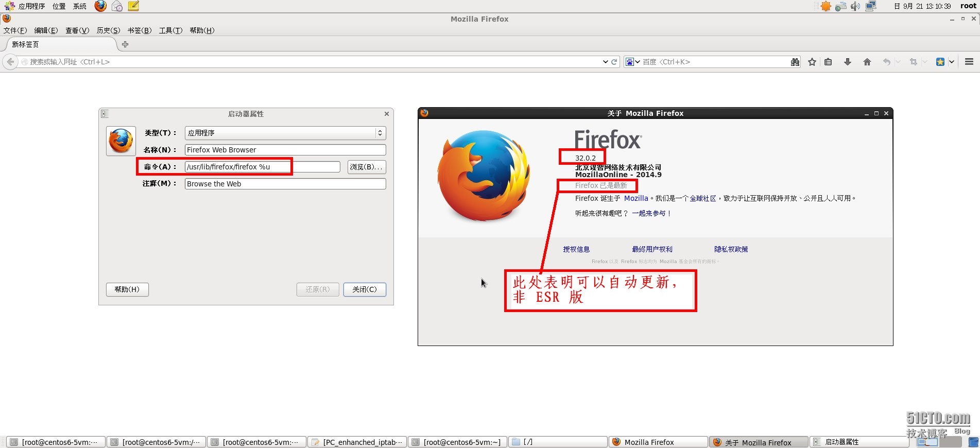Viewport: 980px width, 448px height.
Task: Open the keyboard input method tray icon
Action: (x=841, y=6)
